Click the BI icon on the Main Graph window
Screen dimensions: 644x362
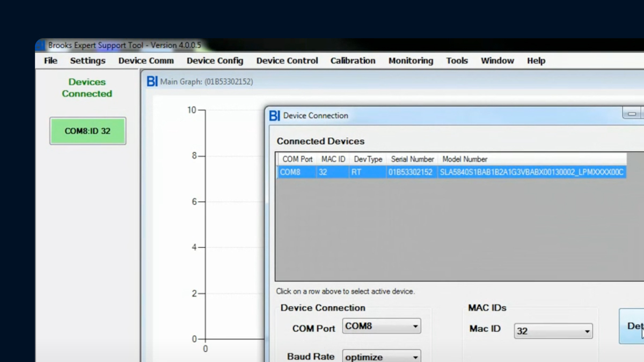click(152, 81)
